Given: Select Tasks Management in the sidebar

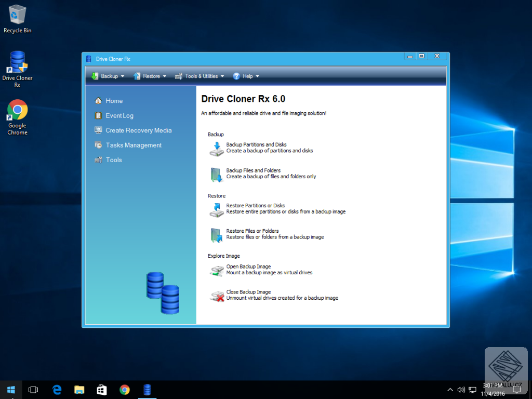Looking at the screenshot, I should coord(98,145).
